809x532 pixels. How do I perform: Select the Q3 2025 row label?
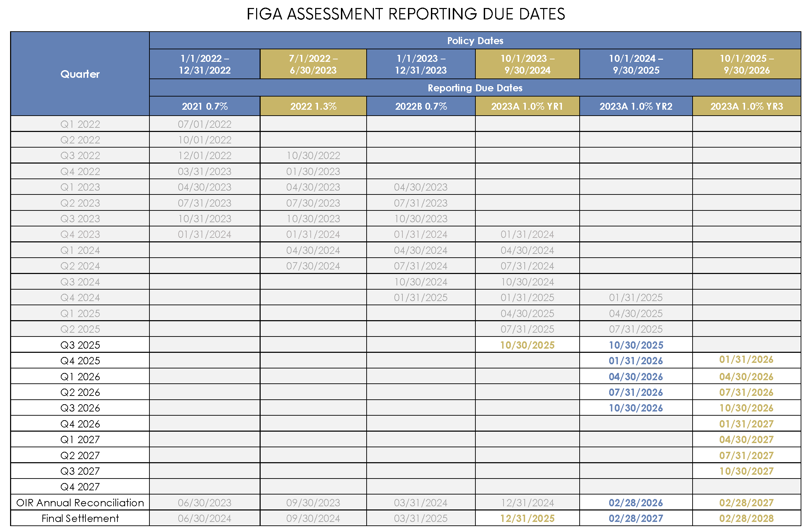[80, 345]
